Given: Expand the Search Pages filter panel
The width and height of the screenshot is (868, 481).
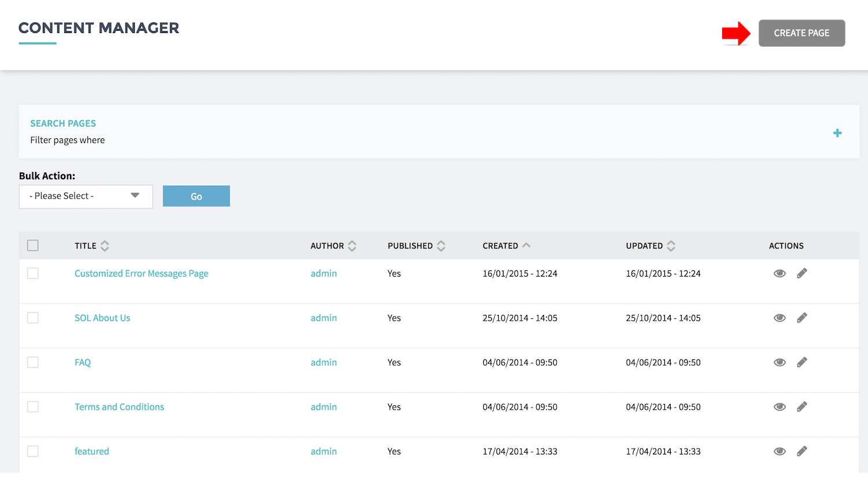Looking at the screenshot, I should (x=837, y=133).
